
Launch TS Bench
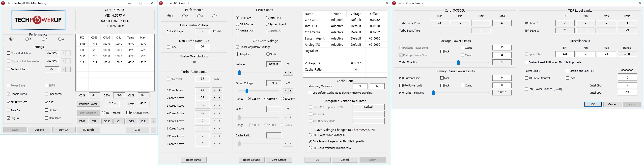coord(88,130)
